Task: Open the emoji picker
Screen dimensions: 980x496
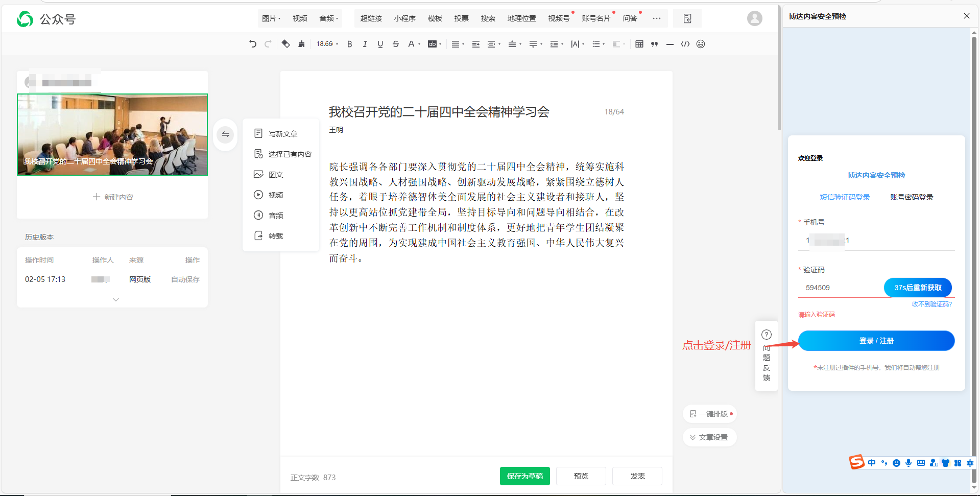Action: tap(701, 44)
